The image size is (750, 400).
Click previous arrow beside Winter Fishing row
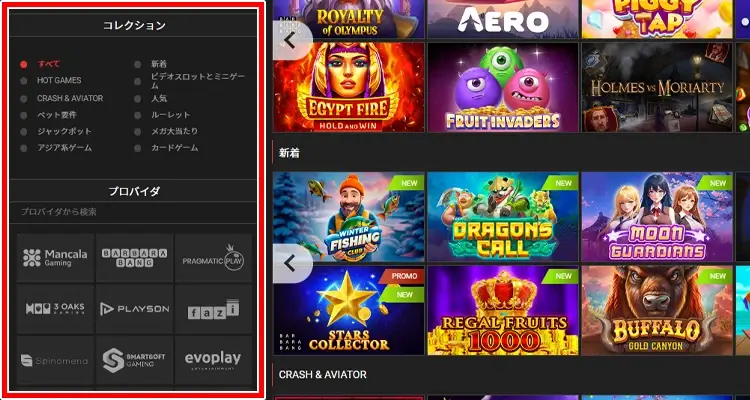[292, 263]
